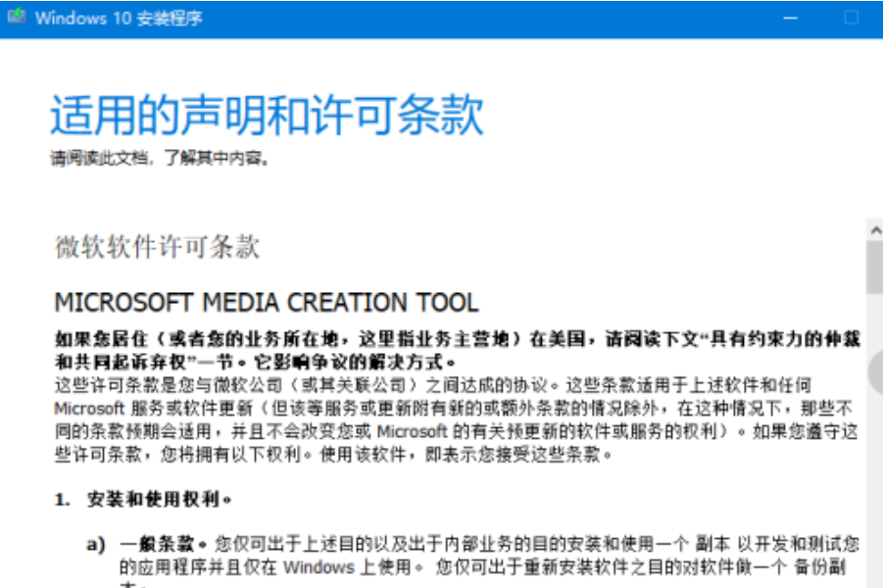Maximize the Windows 10 安装程序 window

(x=852, y=18)
